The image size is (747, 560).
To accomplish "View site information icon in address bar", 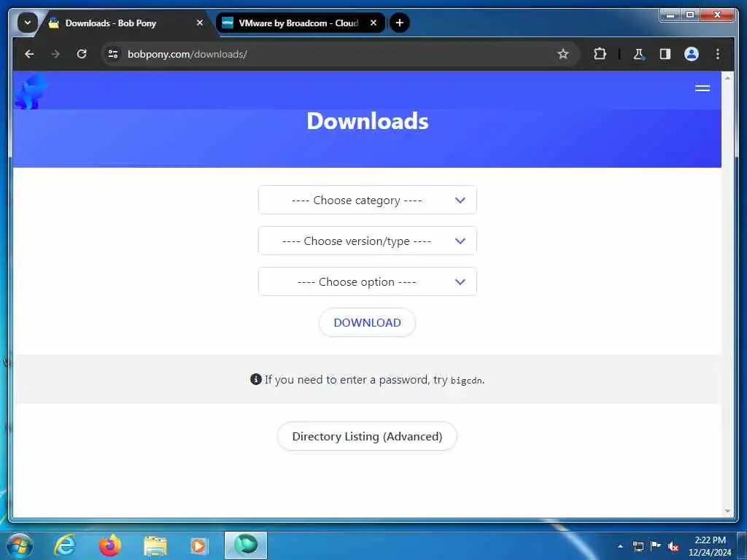I will pos(113,54).
